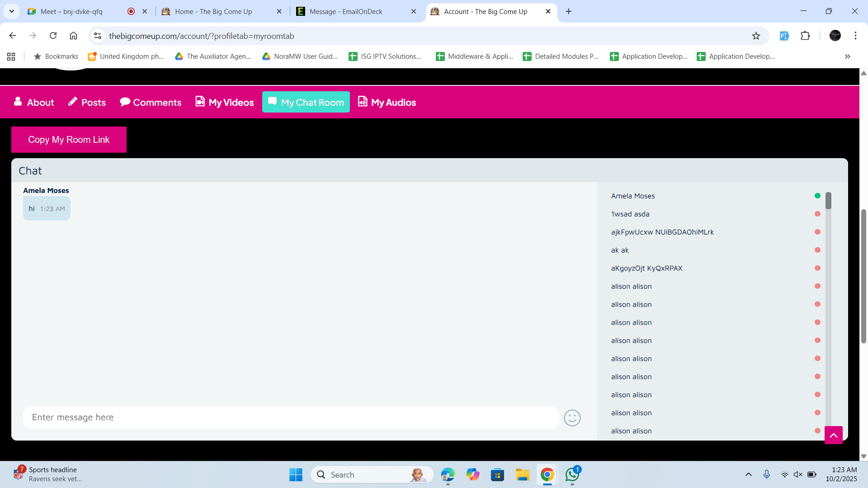This screenshot has width=868, height=488.
Task: Bookmark this page with star icon
Action: click(756, 36)
